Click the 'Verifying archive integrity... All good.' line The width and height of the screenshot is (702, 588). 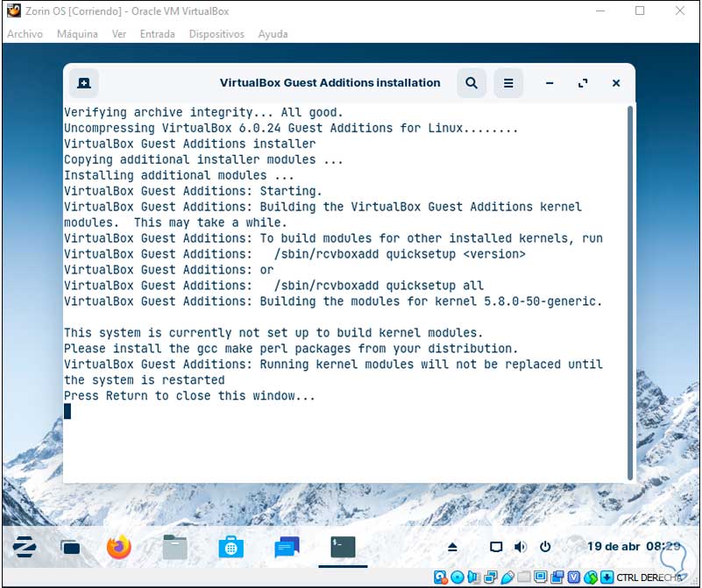(x=203, y=112)
